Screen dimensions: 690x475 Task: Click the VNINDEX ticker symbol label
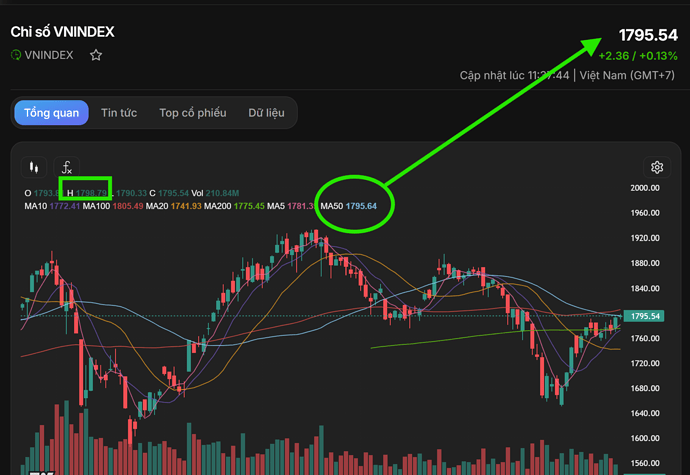(49, 55)
